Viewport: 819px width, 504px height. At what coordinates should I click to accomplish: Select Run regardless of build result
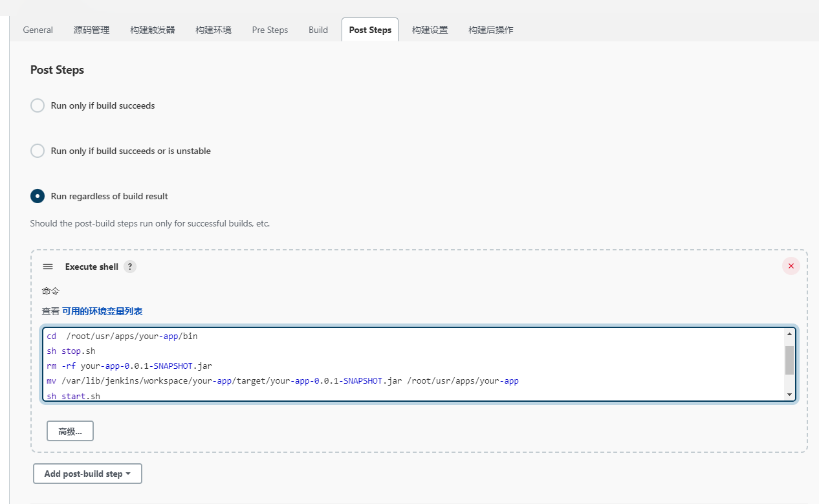38,196
